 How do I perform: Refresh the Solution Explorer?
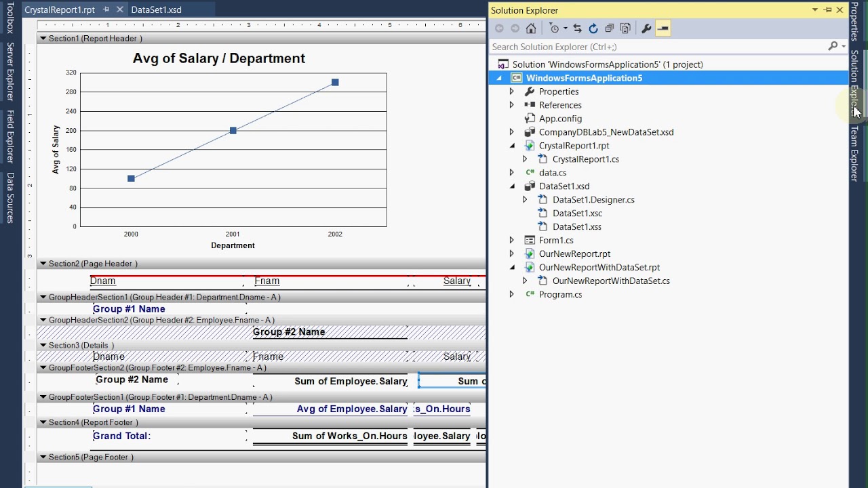(x=593, y=28)
